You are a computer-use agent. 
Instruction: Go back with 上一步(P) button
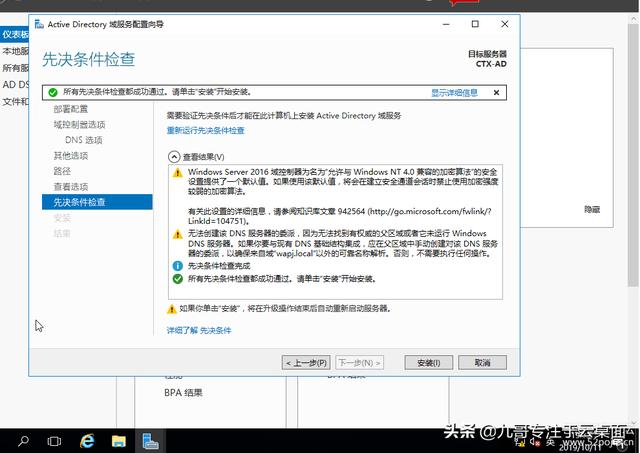click(306, 362)
